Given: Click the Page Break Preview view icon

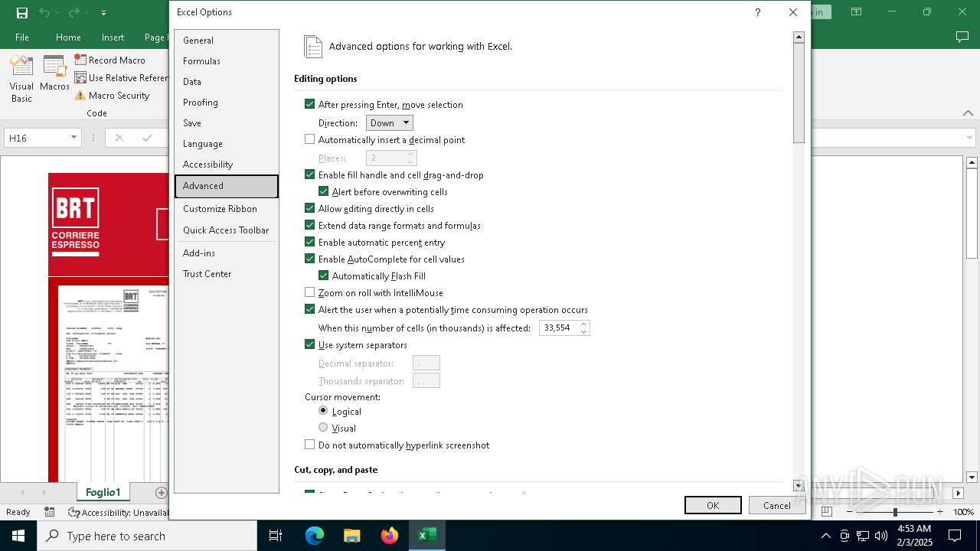Looking at the screenshot, I should pos(827,512).
